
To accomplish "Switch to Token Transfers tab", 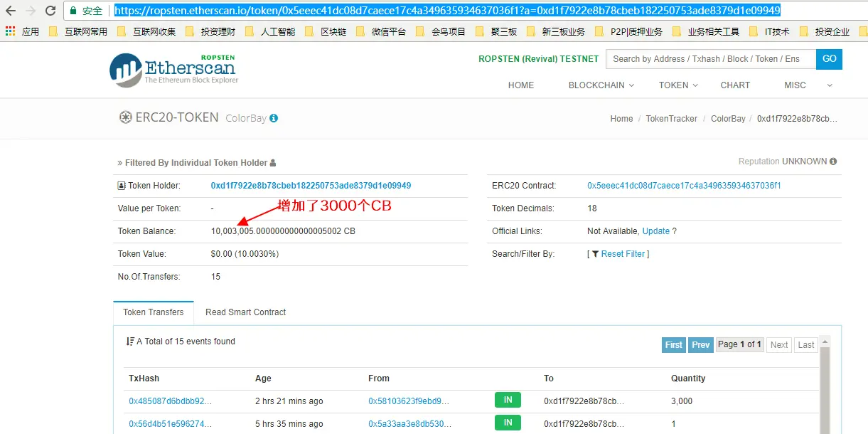I will [154, 312].
